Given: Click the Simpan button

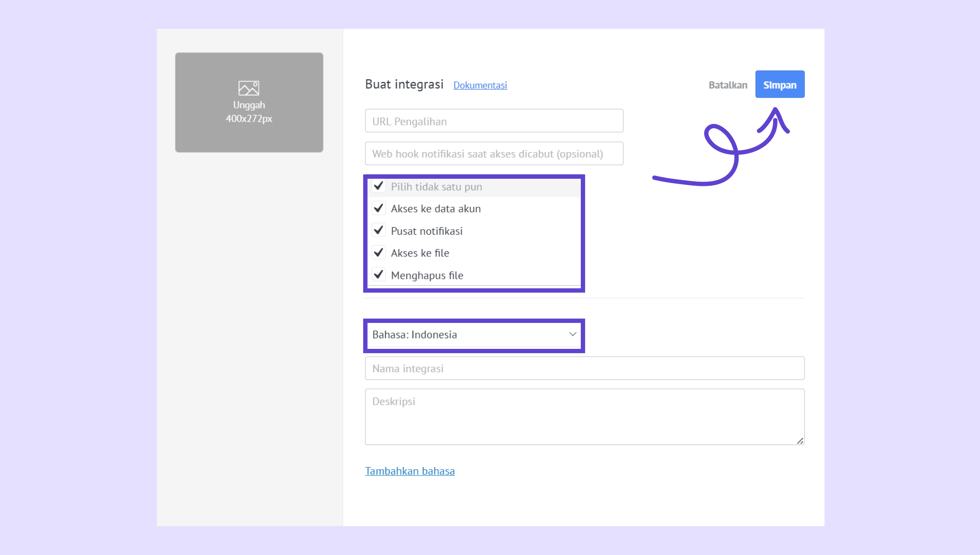Looking at the screenshot, I should point(780,85).
